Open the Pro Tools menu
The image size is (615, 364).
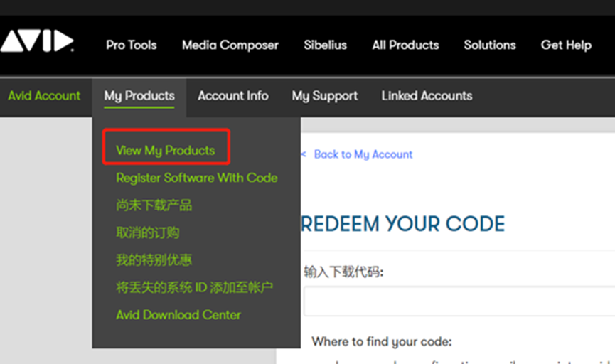(x=131, y=45)
